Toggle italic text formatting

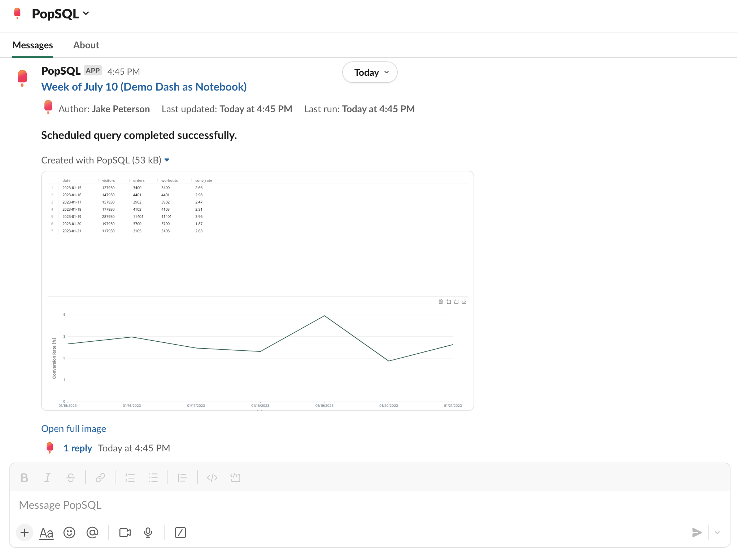[x=47, y=478]
